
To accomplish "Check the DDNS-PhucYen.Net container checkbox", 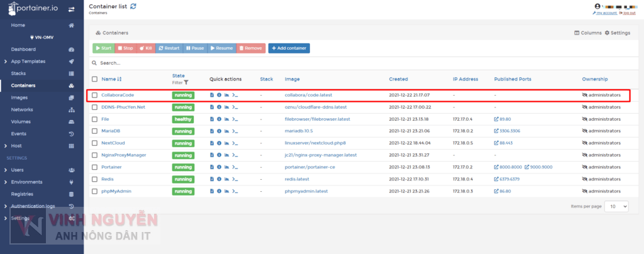I will [x=95, y=107].
